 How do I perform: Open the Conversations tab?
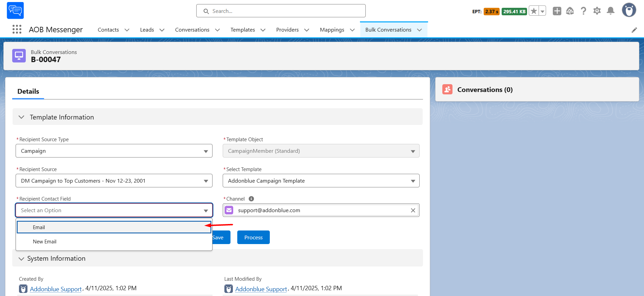tap(192, 30)
